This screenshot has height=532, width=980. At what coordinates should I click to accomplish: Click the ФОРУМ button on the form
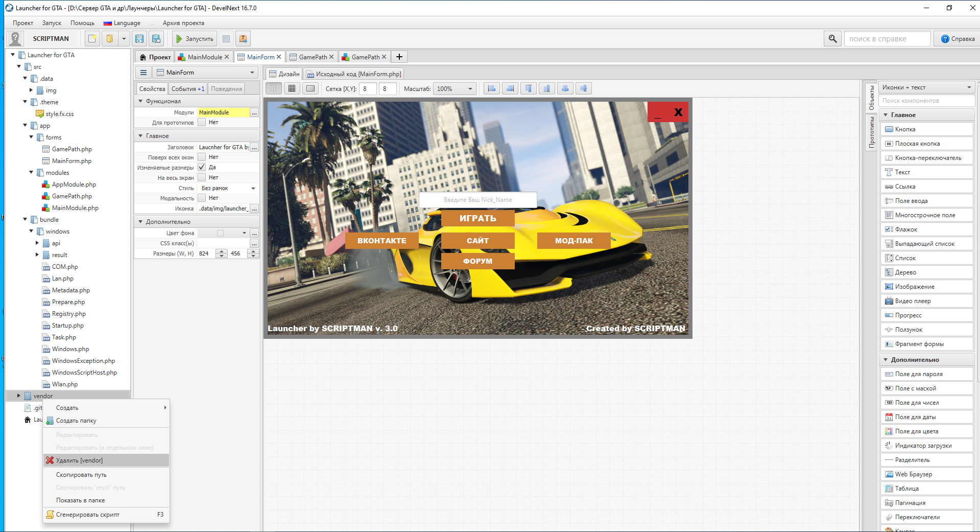click(x=477, y=261)
